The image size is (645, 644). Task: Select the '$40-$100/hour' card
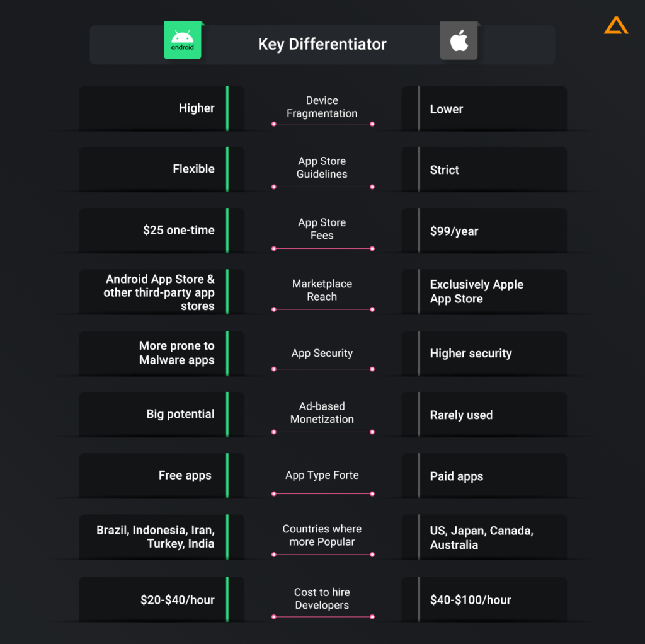point(484,599)
